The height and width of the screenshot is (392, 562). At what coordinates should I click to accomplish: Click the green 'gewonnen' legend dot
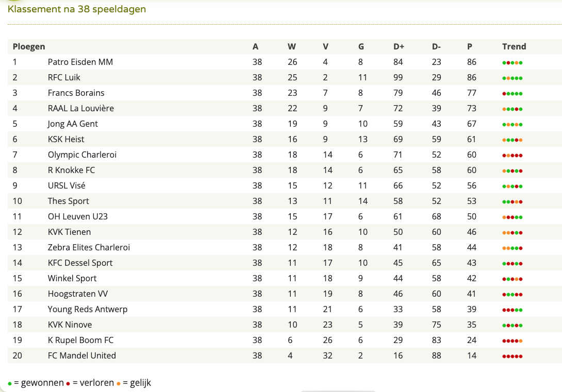[10, 383]
